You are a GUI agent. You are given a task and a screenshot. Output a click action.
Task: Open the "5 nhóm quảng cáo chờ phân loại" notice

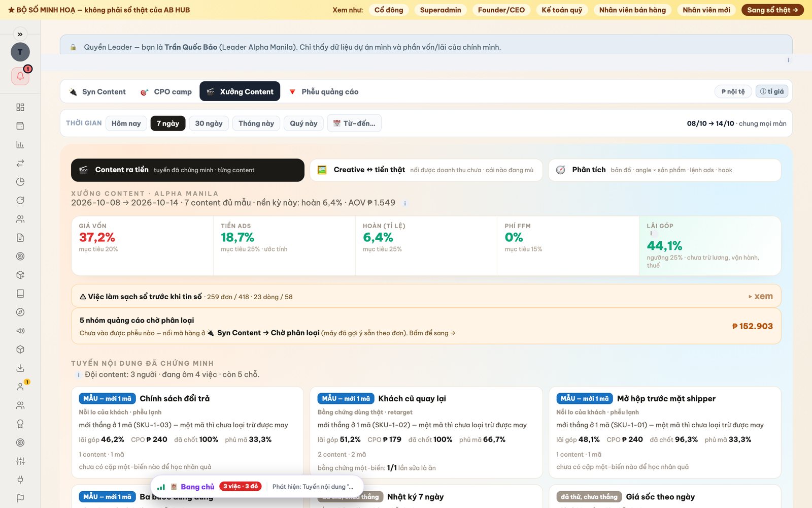(x=426, y=326)
